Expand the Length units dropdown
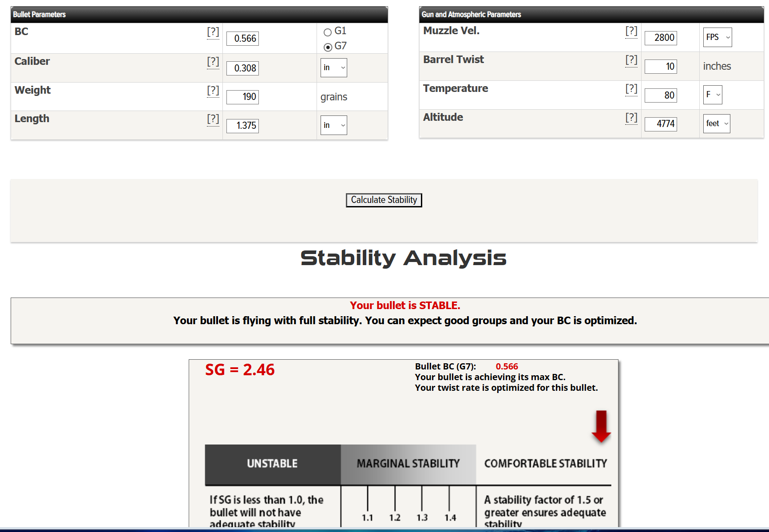 pos(334,125)
